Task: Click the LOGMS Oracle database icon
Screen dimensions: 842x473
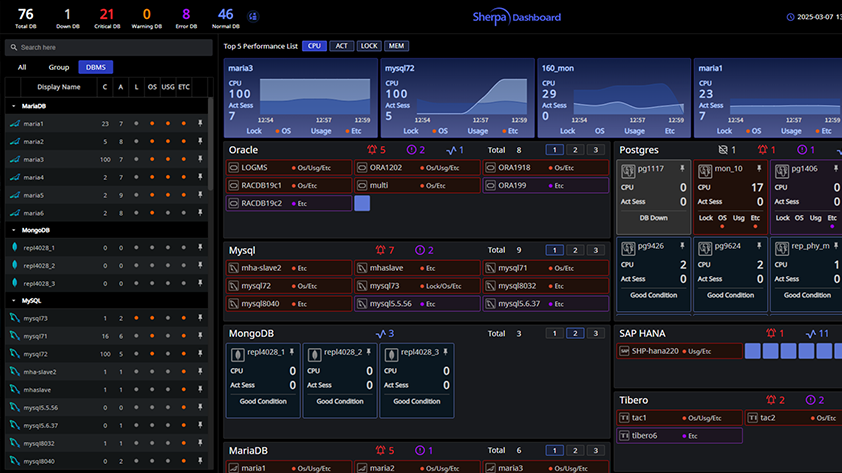Action: [x=234, y=168]
